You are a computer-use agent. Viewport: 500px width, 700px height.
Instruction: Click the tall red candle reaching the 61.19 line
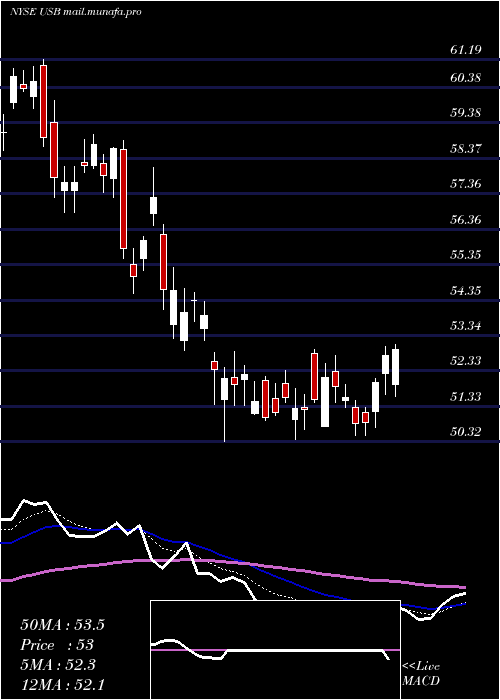point(43,101)
